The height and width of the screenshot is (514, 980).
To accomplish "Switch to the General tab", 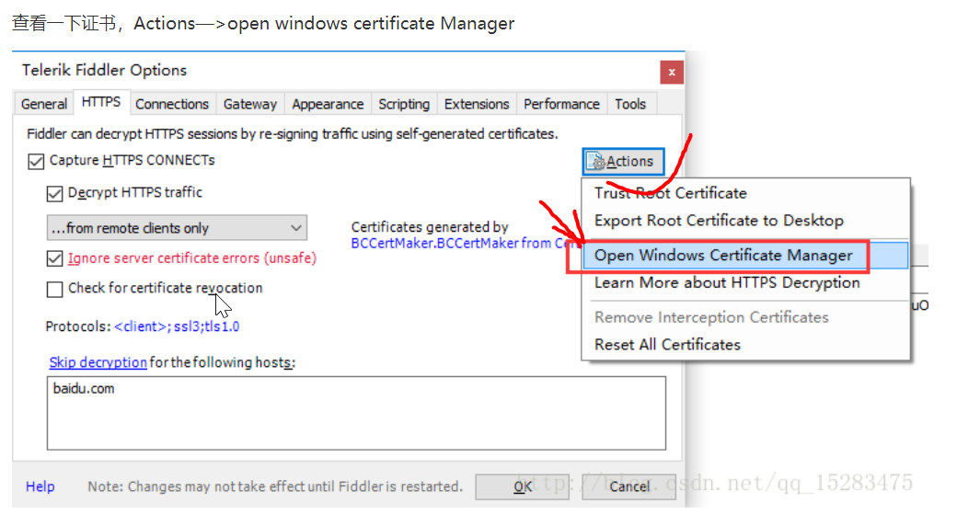I will 44,104.
